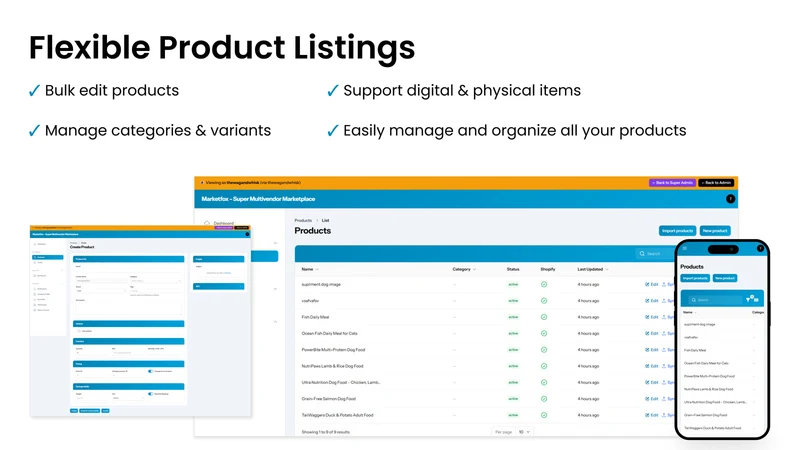Click Shopify check icon for supliment dog image

(x=544, y=285)
